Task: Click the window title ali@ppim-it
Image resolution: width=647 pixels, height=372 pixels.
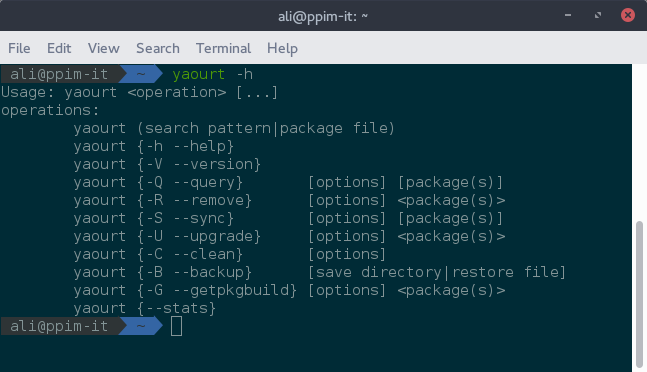Action: tap(323, 16)
